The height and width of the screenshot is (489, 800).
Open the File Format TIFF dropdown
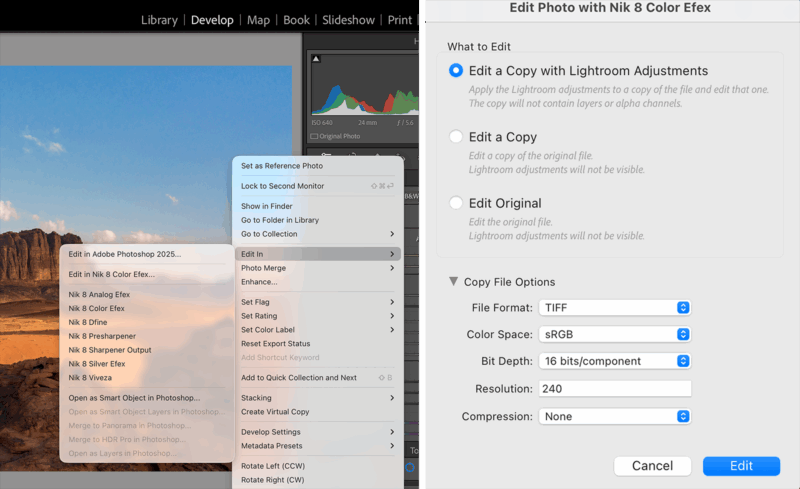[615, 307]
